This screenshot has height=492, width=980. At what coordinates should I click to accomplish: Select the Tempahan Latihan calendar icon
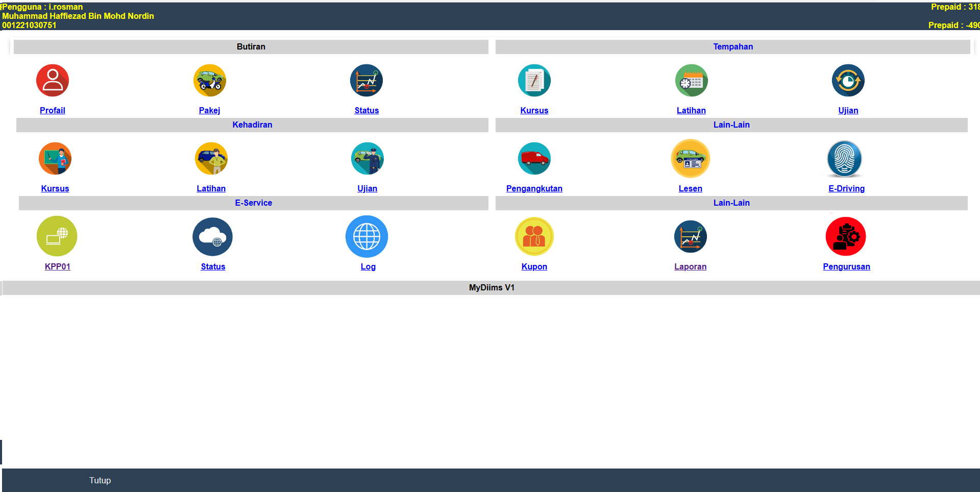691,81
